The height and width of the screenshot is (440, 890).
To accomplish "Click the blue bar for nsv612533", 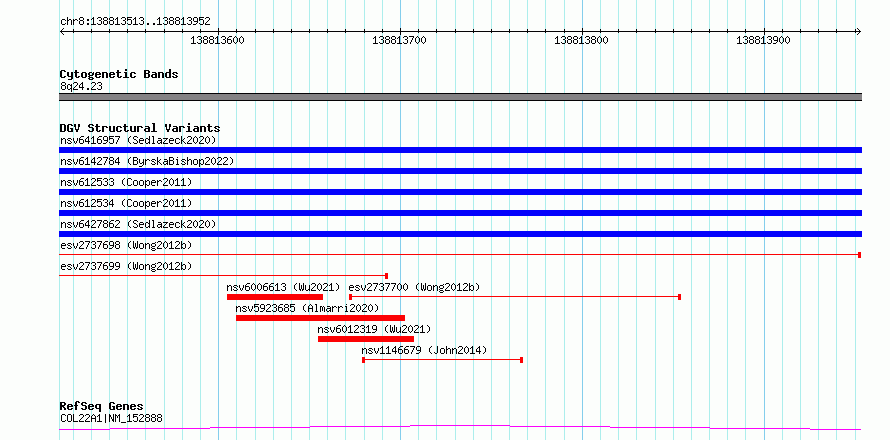I will [460, 192].
